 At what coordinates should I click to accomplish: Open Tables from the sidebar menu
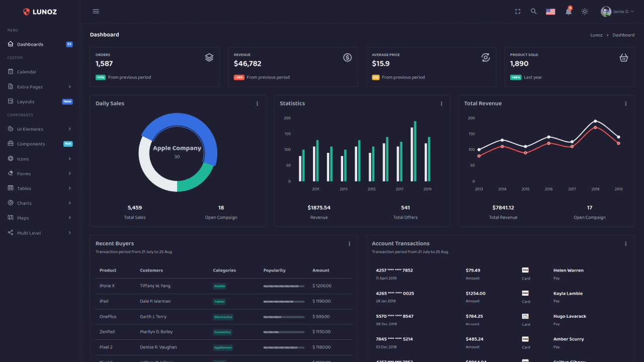pyautogui.click(x=23, y=188)
